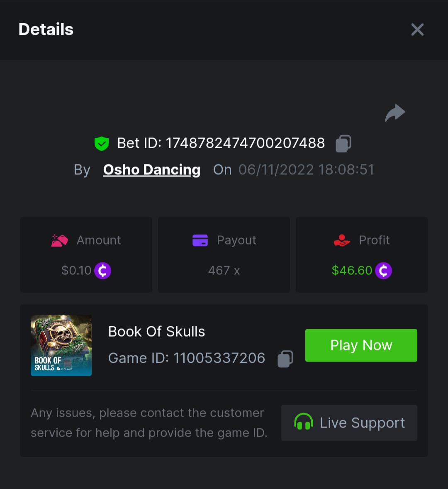Click the Bet ID number text
This screenshot has height=489, width=448.
pos(245,143)
